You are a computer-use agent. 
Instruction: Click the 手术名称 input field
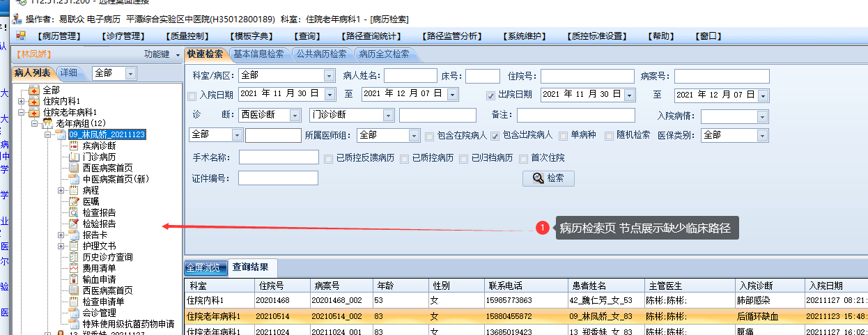[x=279, y=157]
